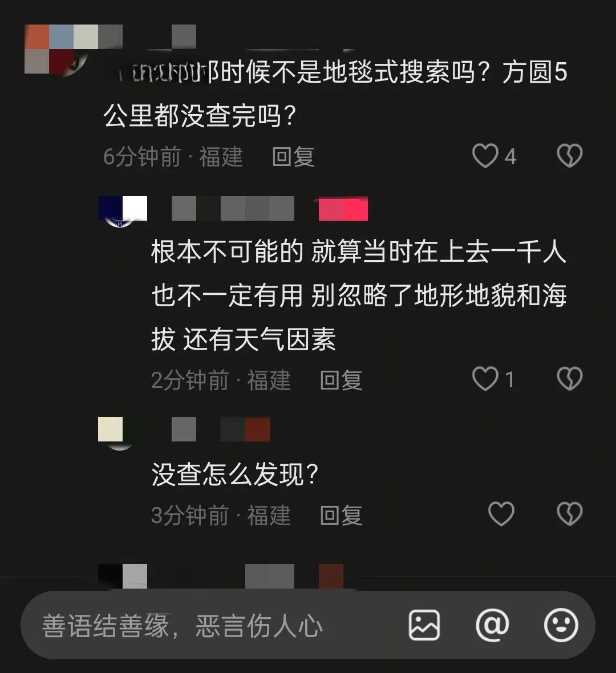The width and height of the screenshot is (616, 673).
Task: Like the reply mentioning terrain and weather
Action: click(x=485, y=379)
